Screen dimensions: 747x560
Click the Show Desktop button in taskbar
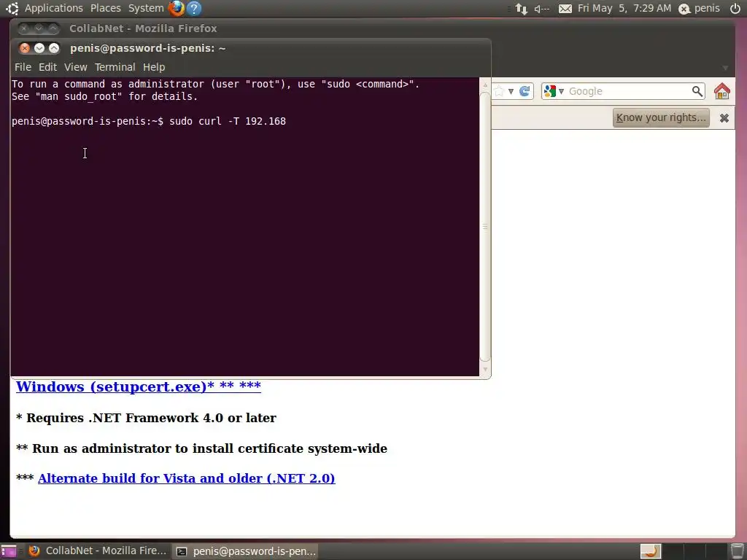(8, 551)
